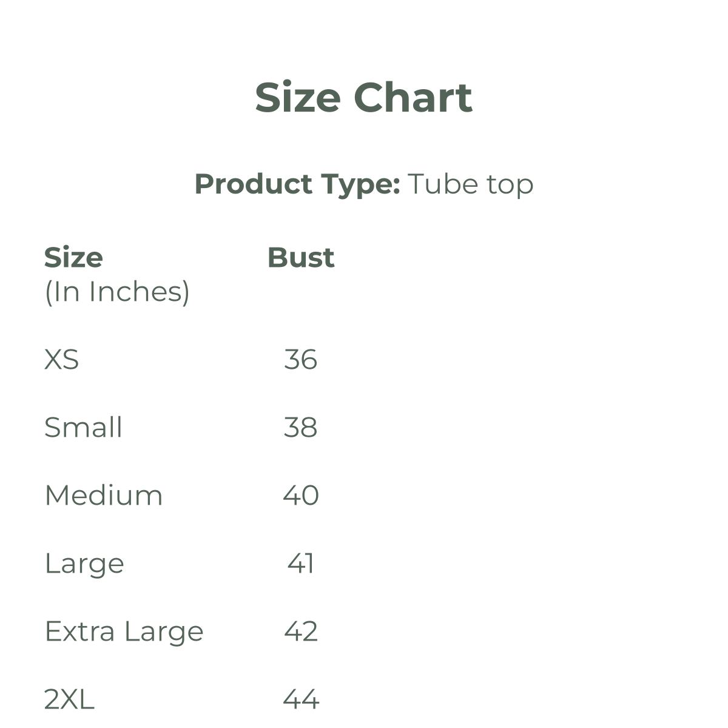This screenshot has height=728, width=728.
Task: Click the bust value 40
Action: (300, 496)
